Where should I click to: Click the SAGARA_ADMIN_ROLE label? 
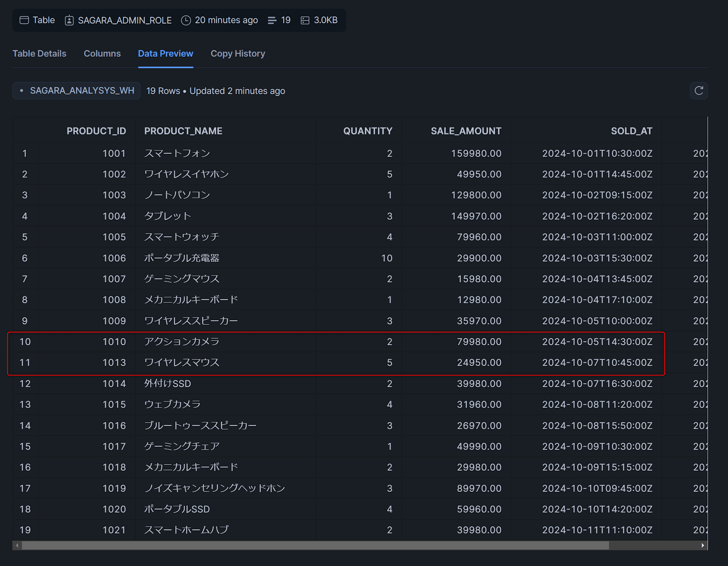[x=125, y=20]
